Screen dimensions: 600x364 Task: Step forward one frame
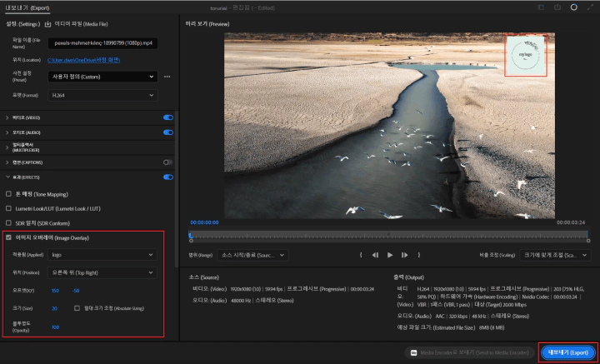404,255
